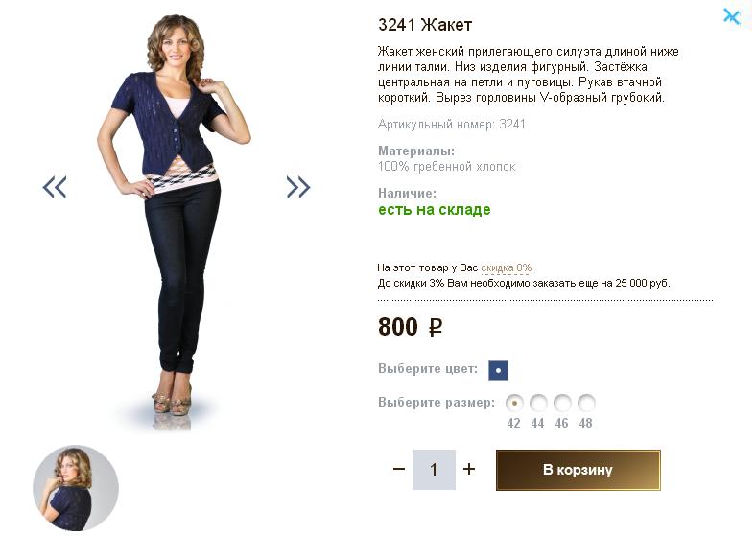Screen dimensions: 756x558
Task: Close the product quick-view popup
Action: 732,16
